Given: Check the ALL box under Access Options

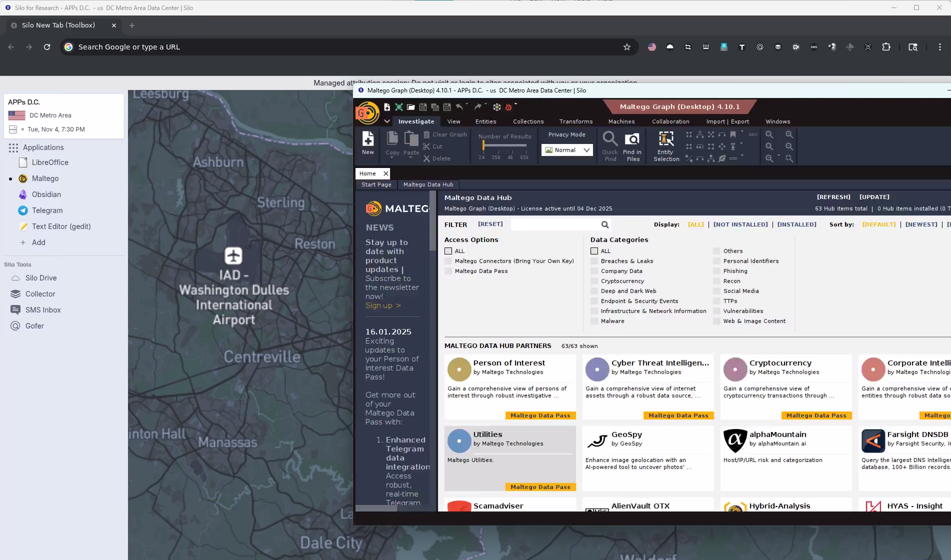Looking at the screenshot, I should click(448, 251).
